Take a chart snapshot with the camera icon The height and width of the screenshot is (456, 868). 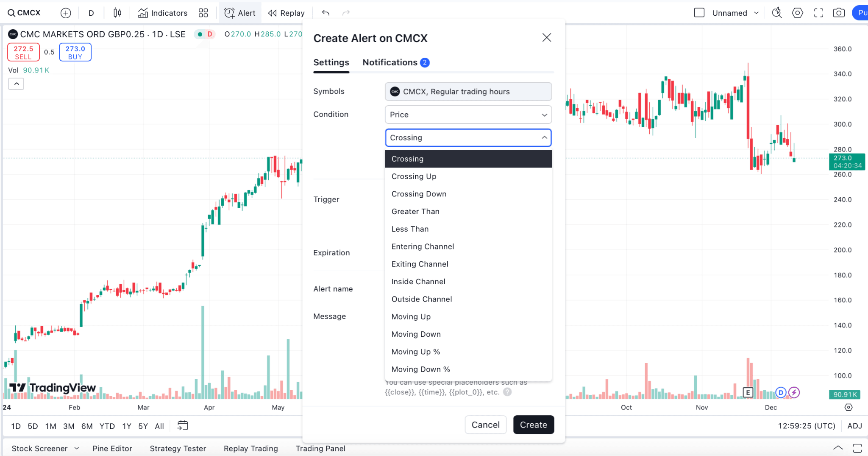pos(839,12)
